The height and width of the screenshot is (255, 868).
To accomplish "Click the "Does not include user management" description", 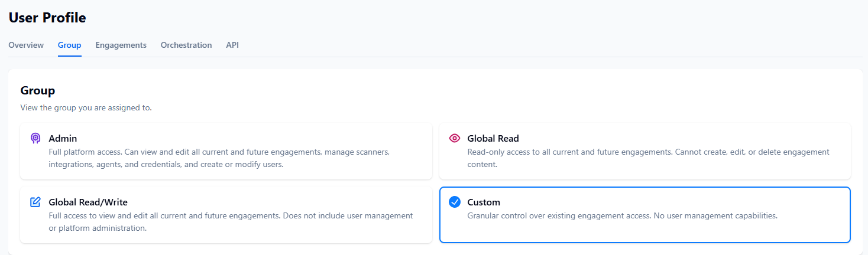I will tap(231, 222).
